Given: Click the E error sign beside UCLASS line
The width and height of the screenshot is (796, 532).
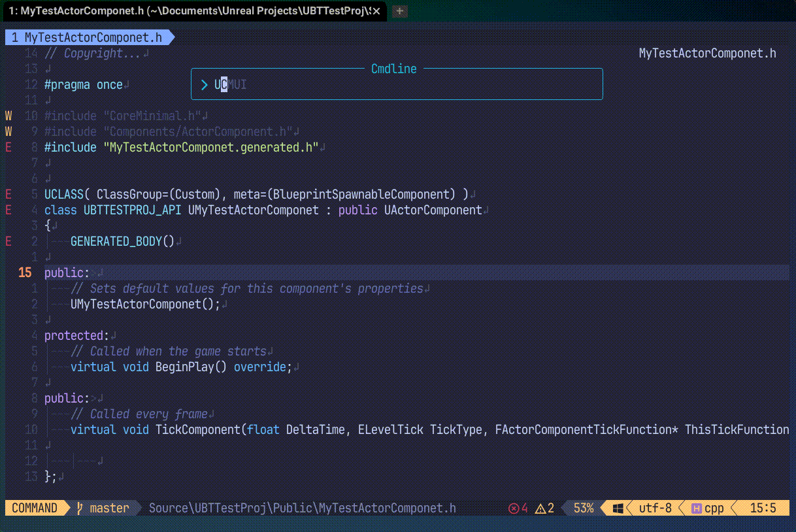Looking at the screenshot, I should click(8, 194).
